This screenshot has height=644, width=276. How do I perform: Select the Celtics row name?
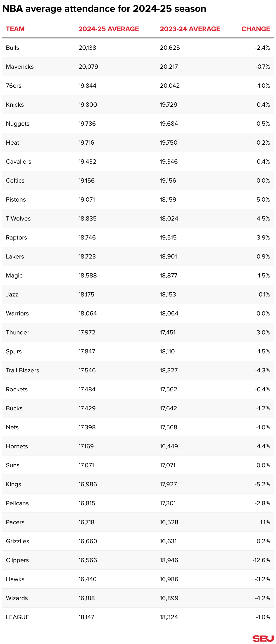tap(15, 181)
